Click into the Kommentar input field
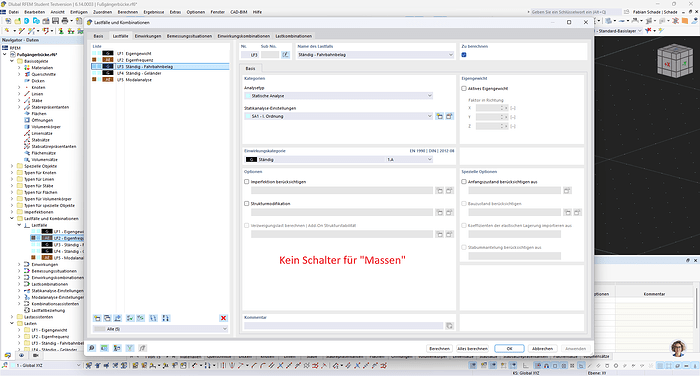The height and width of the screenshot is (376, 700). tap(344, 326)
